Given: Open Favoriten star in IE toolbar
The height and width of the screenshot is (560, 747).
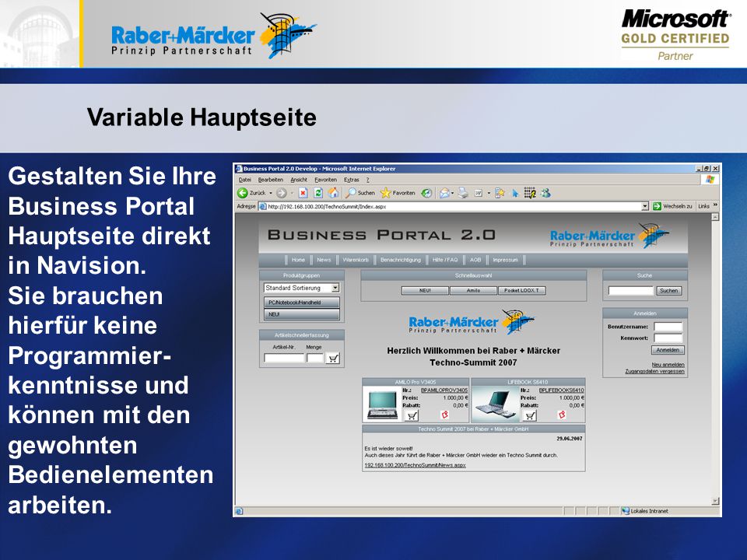Looking at the screenshot, I should [398, 193].
